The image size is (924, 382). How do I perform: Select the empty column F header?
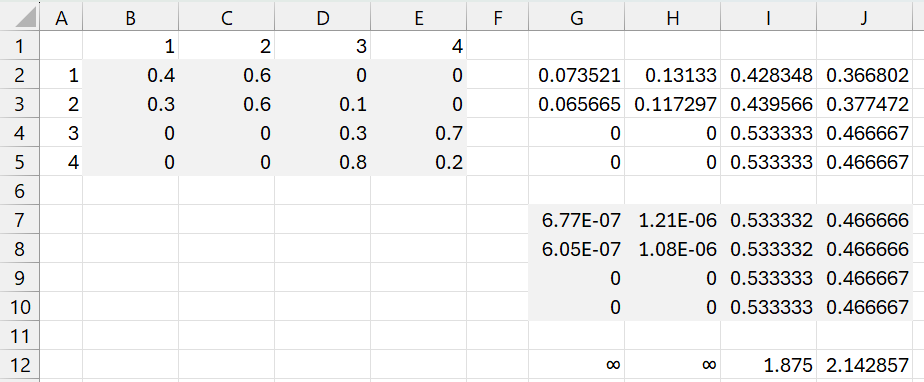497,18
